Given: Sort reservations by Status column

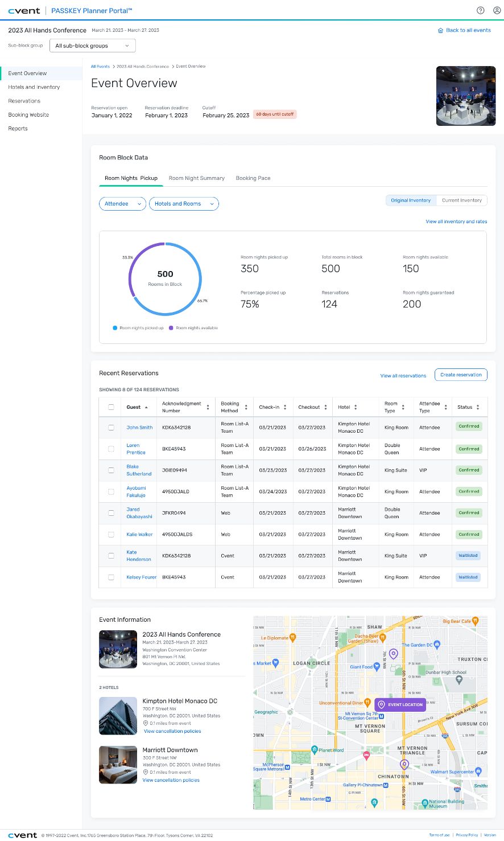Looking at the screenshot, I should 478,407.
